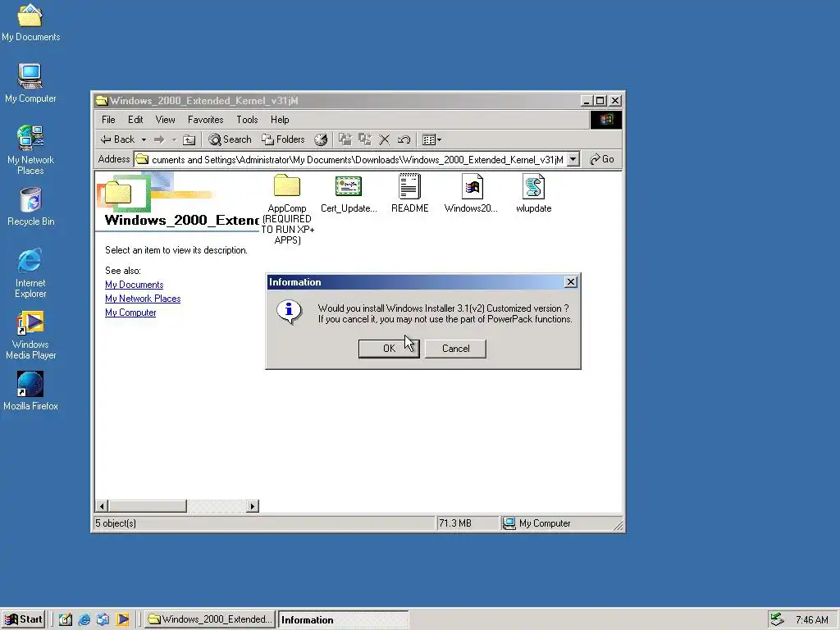
Task: Follow the My Documents link
Action: click(134, 285)
